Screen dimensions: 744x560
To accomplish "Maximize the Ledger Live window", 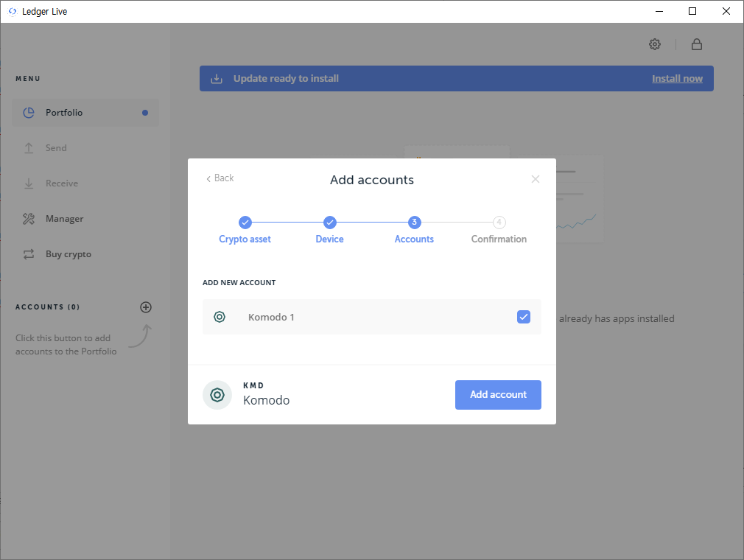I will [x=692, y=11].
